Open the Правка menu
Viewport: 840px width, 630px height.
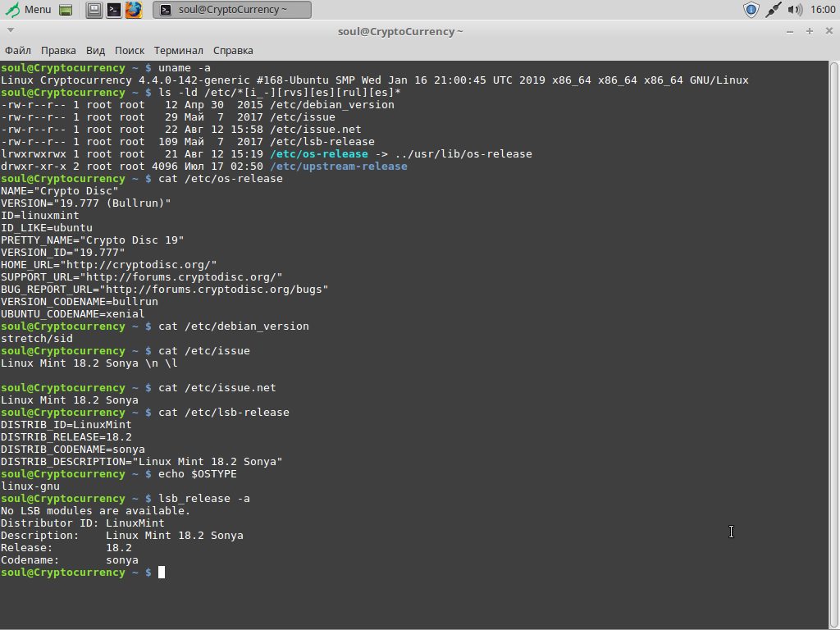58,50
